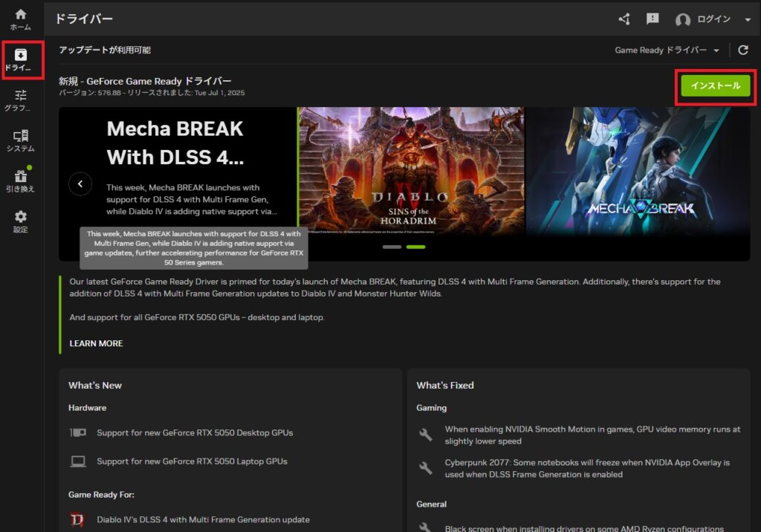Screen dimensions: 761x532
Task: Open the feedback speech-bubble icon
Action: click(x=652, y=19)
